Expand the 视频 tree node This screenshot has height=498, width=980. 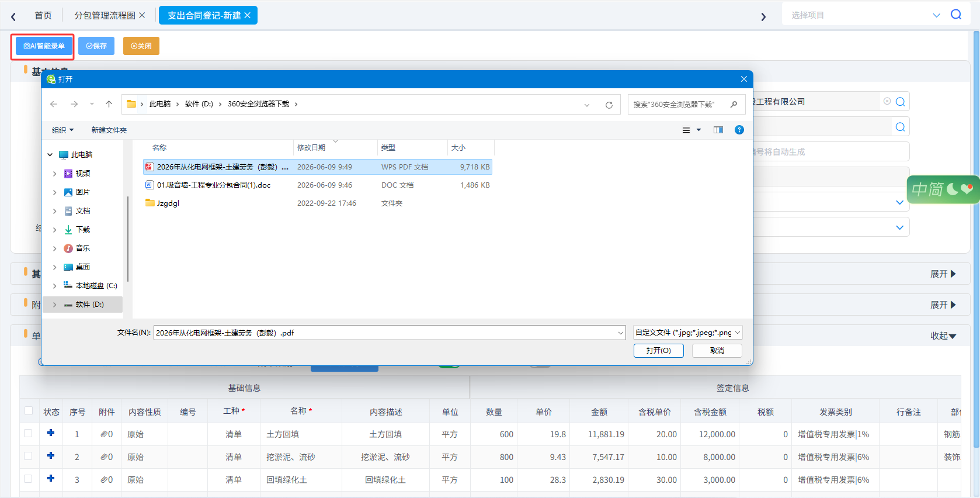coord(55,174)
